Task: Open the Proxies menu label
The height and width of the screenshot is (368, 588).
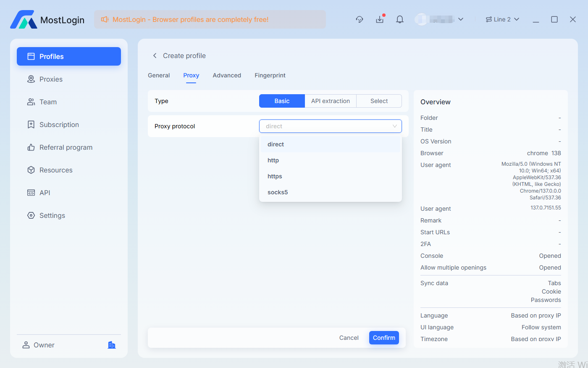Action: (51, 79)
